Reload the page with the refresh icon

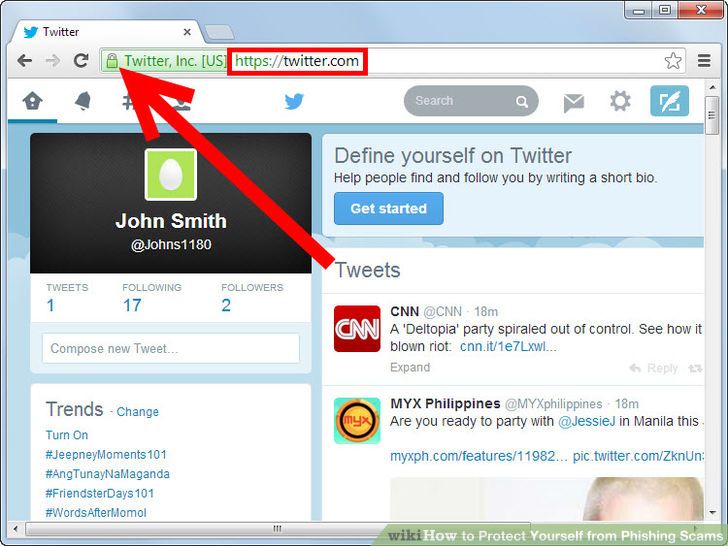(81, 60)
